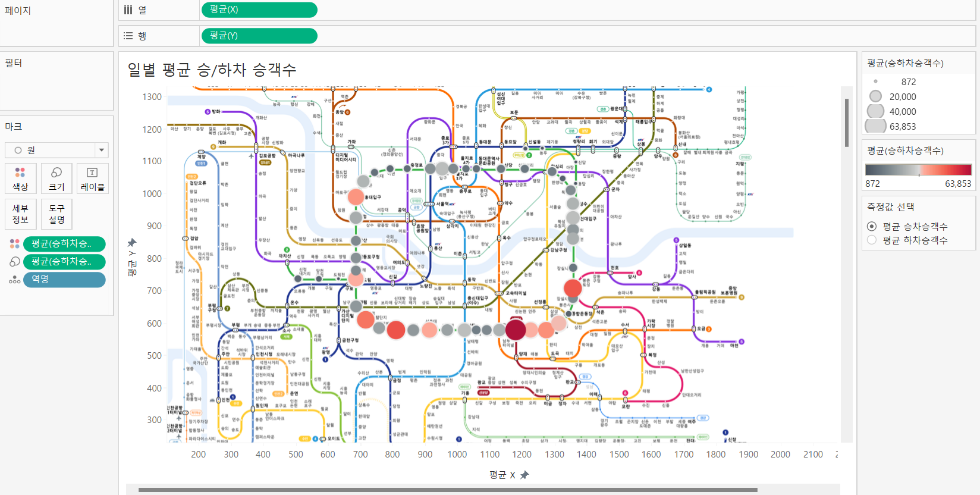Select 평균 하차승객수 radio option
Viewport: 980px width, 495px height.
click(x=872, y=240)
